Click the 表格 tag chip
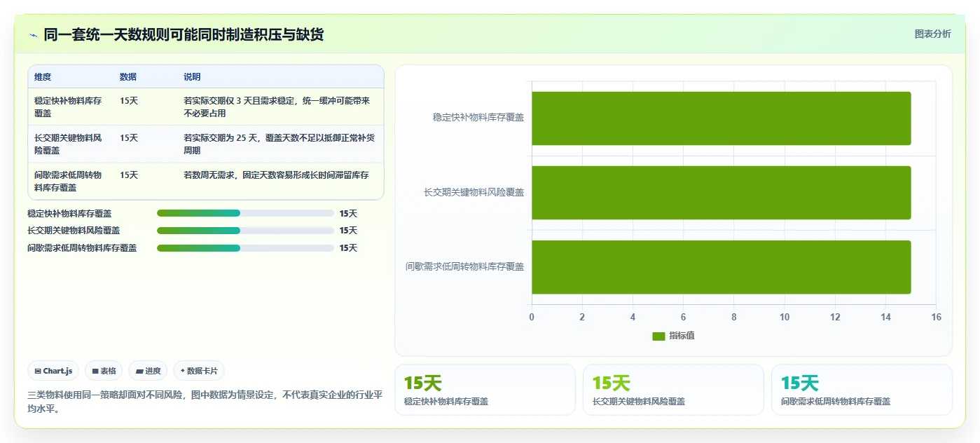Screen dimensions: 980x443 click(104, 371)
